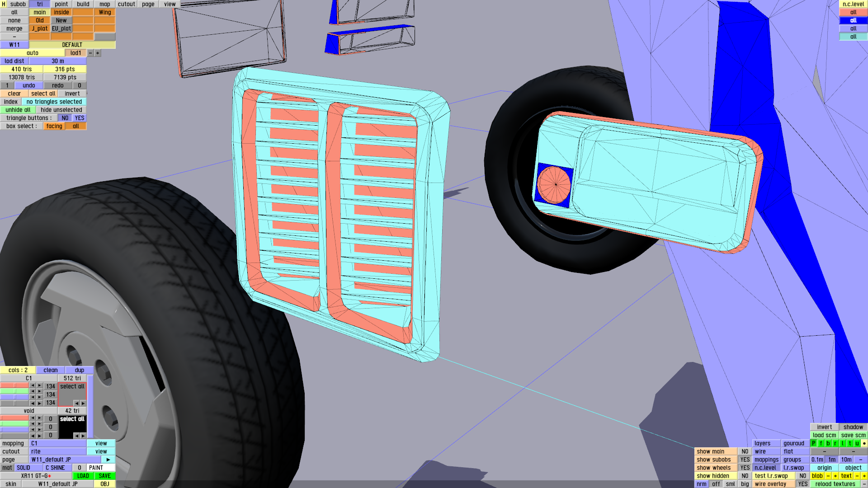Click the P view shortcut button

click(814, 443)
